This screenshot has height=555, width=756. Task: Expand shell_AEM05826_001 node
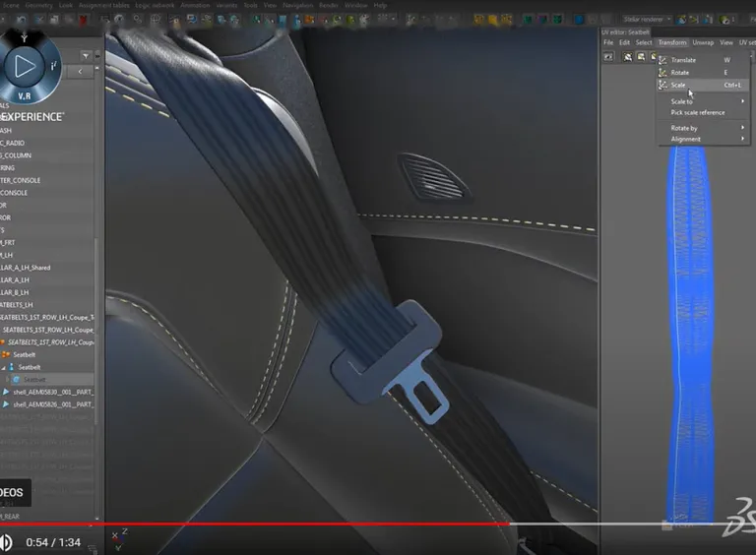click(6, 404)
